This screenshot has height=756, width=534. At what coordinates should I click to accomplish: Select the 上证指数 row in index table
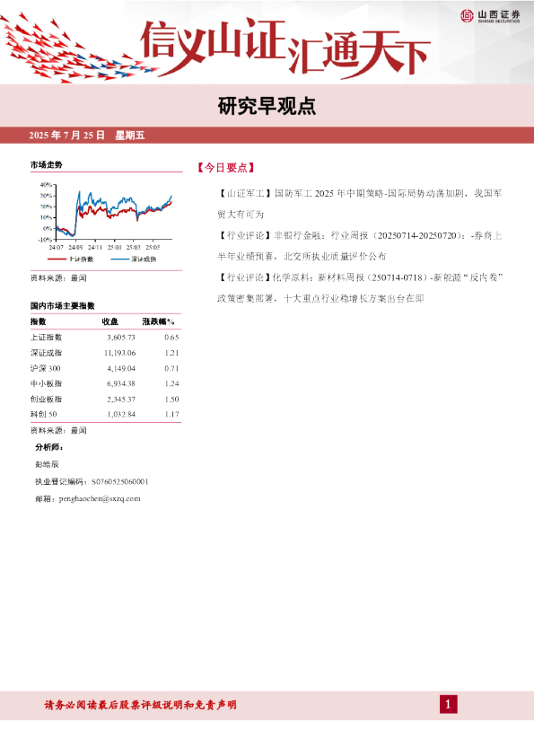coord(105,338)
